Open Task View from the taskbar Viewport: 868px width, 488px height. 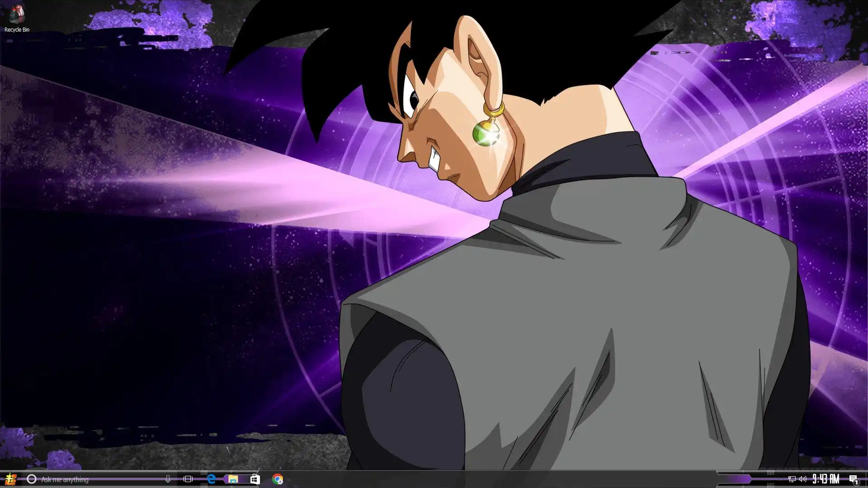coord(188,479)
